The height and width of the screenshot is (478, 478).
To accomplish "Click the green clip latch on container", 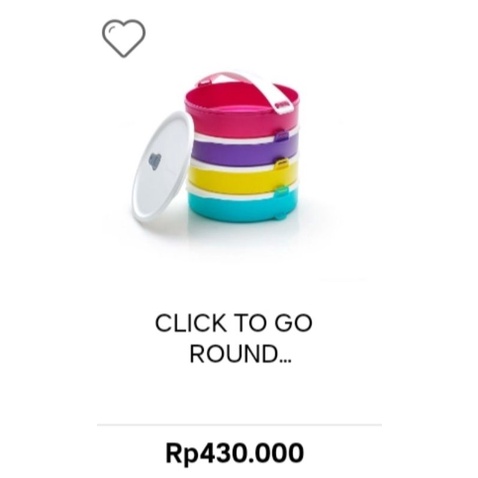I will (282, 191).
